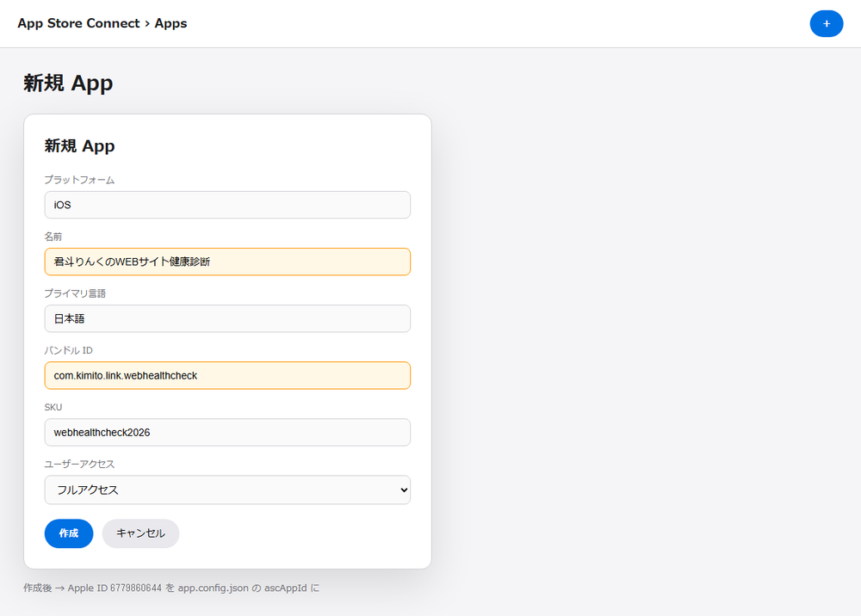The image size is (861, 616).
Task: Click the ユーザーアクセス label
Action: [x=79, y=464]
